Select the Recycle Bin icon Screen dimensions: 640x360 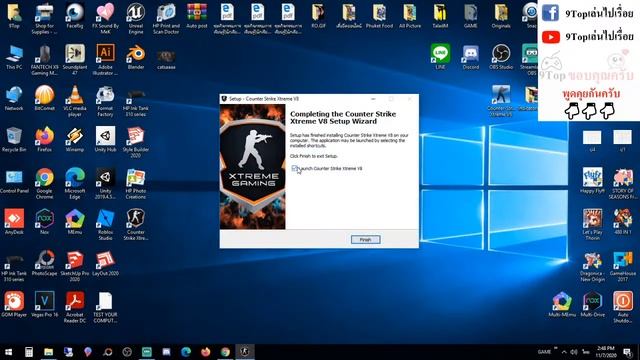14,140
